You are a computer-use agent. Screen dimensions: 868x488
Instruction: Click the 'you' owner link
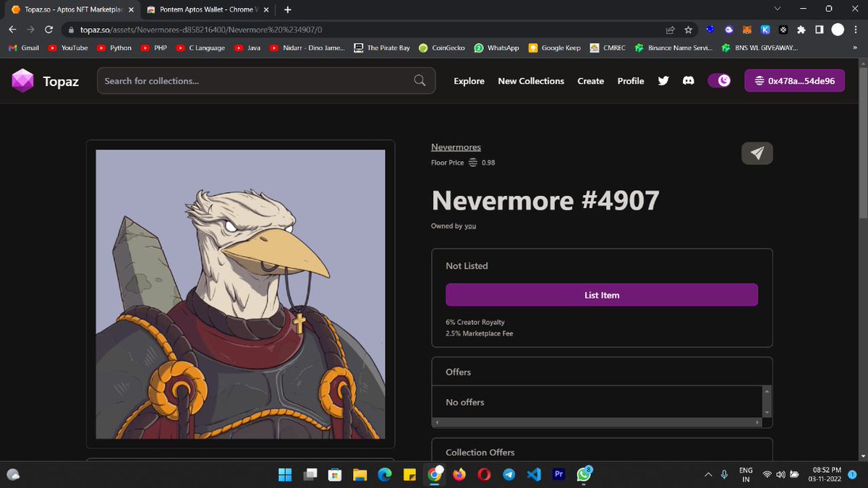coord(470,226)
